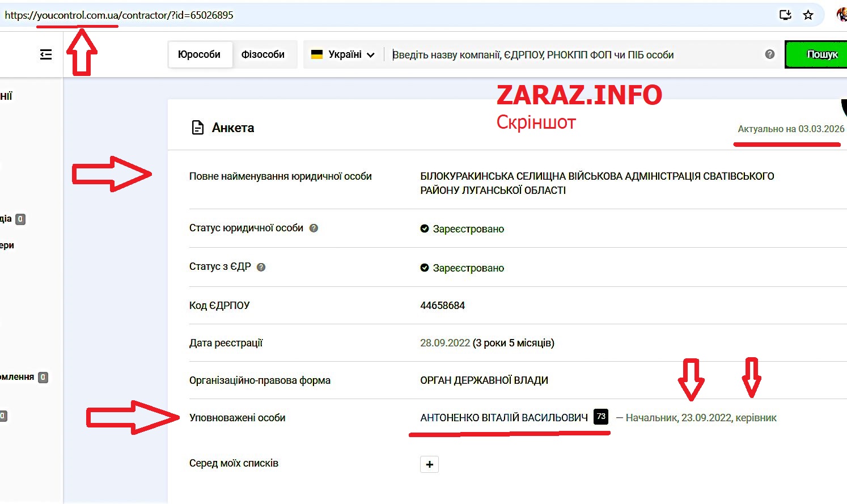The height and width of the screenshot is (504, 847).
Task: Click the install app icon in address bar
Action: (785, 15)
